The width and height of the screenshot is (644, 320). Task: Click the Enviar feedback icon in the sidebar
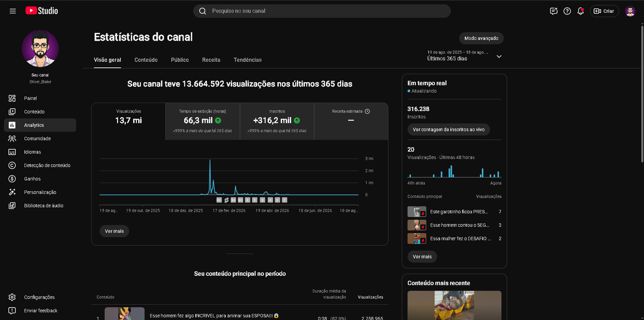coord(12,310)
